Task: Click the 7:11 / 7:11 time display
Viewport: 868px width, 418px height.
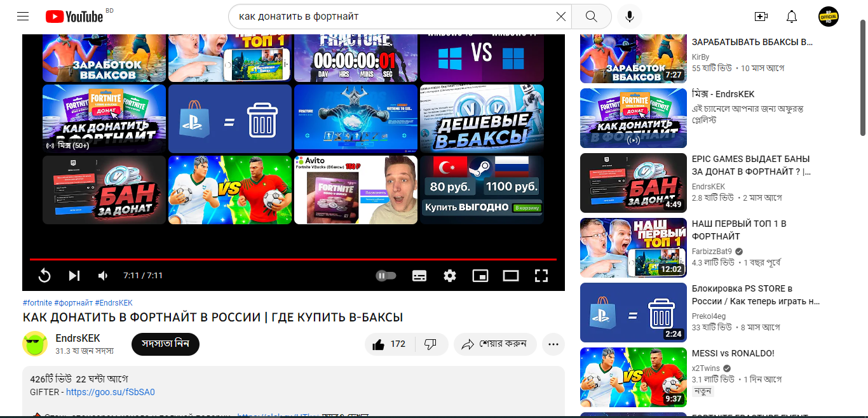Action: coord(143,276)
